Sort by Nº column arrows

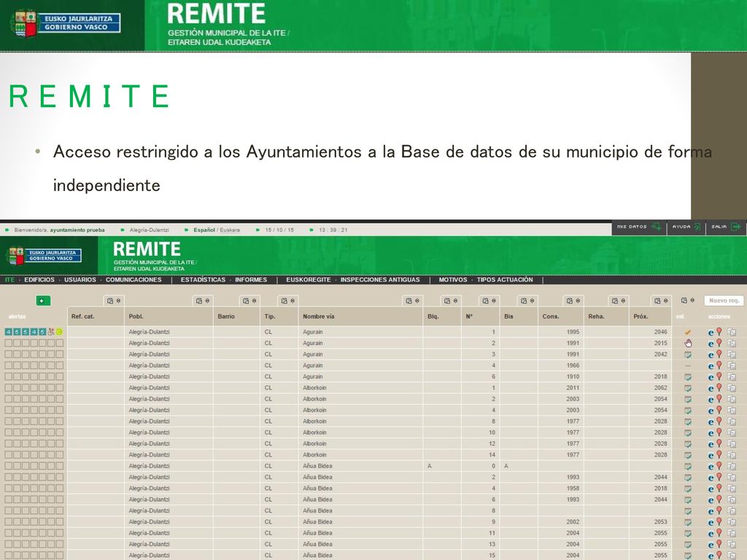point(494,301)
